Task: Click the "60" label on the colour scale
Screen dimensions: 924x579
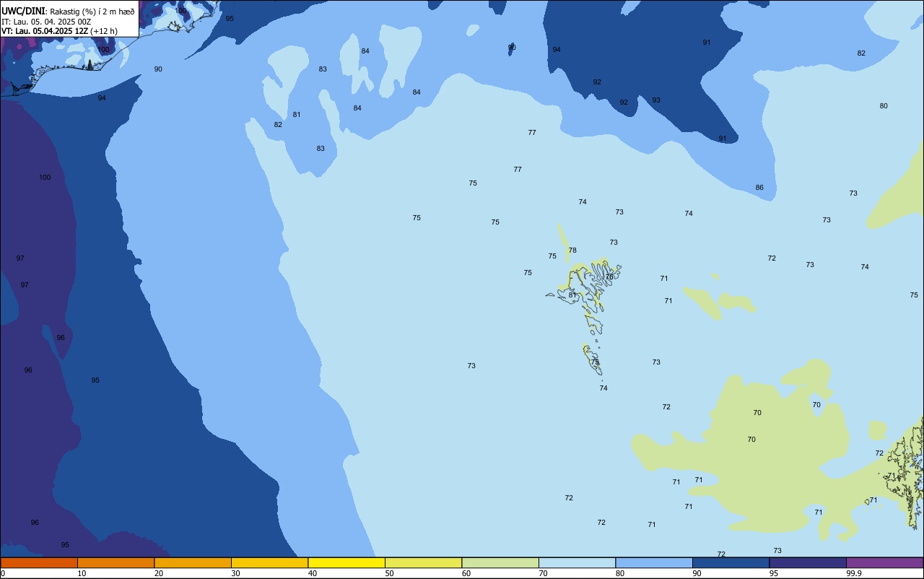Action: pos(466,573)
